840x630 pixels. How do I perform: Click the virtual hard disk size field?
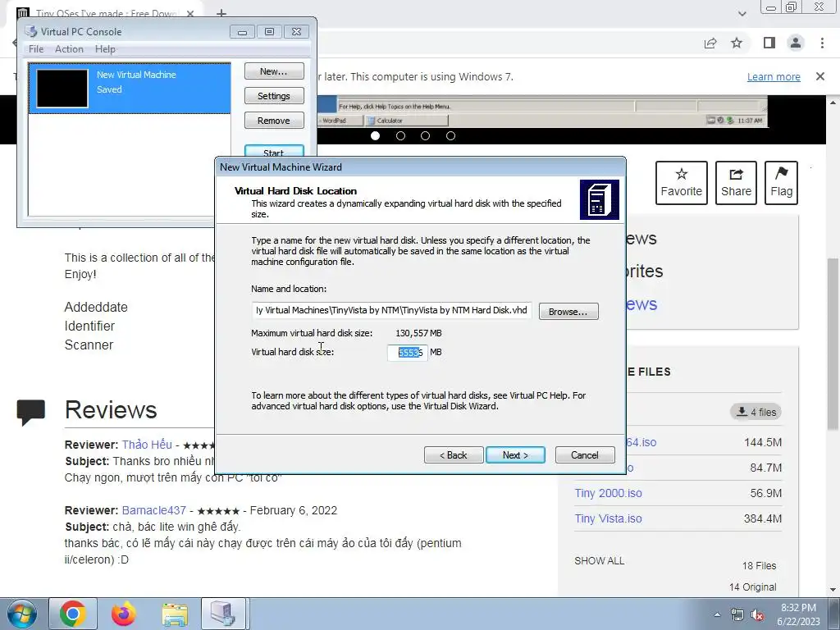(408, 352)
